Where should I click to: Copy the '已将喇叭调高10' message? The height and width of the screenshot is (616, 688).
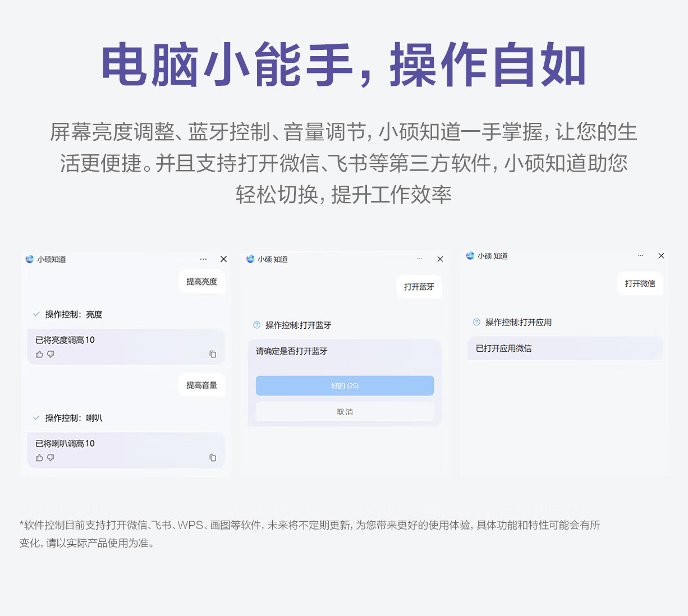pyautogui.click(x=213, y=458)
